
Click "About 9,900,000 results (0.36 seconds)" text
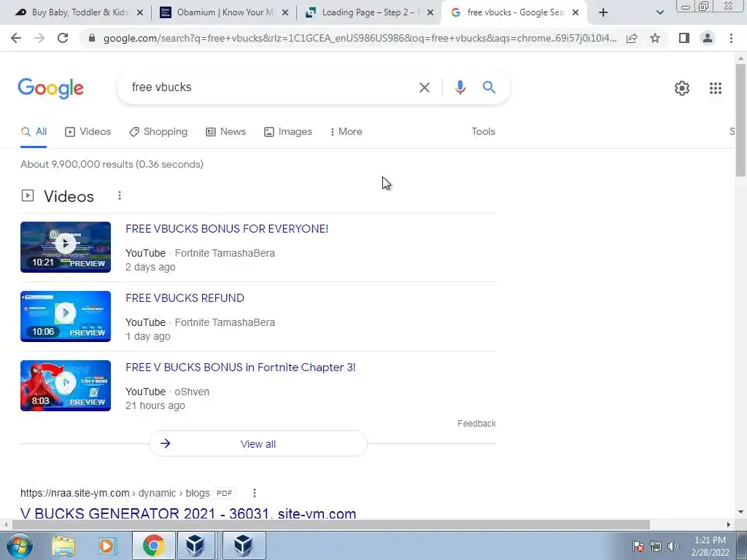(x=112, y=164)
